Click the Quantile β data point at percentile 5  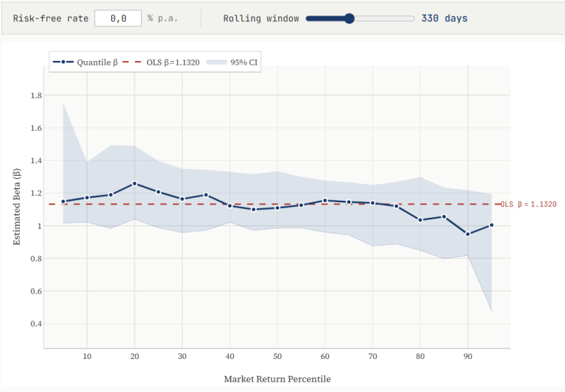tap(63, 202)
